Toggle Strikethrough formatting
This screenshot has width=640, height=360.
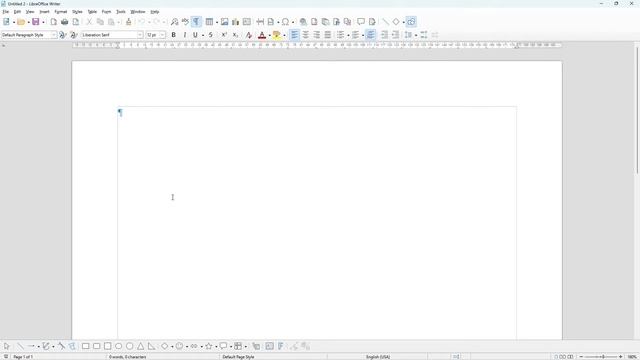pos(211,35)
